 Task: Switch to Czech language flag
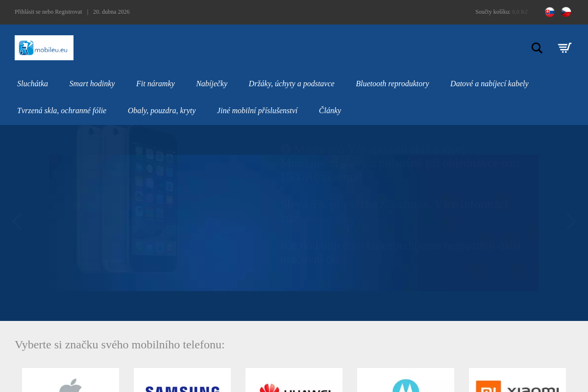566,12
